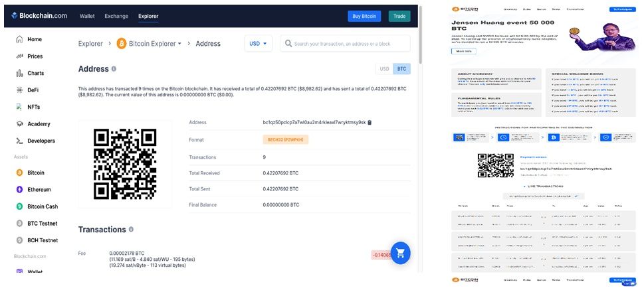The image size is (644, 298).
Task: Click the red -0.1406 amount badge
Action: tap(380, 255)
